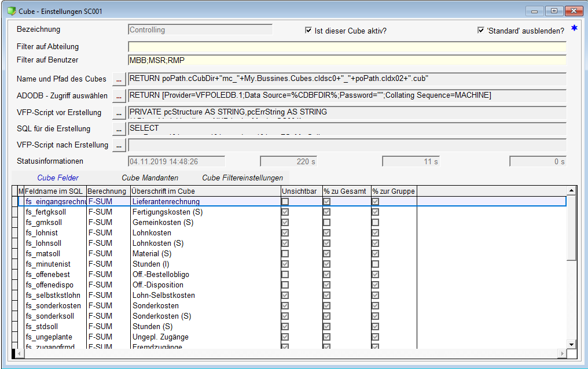Image resolution: width=588 pixels, height=369 pixels.
Task: Select the Cube Felder tab
Action: 58,178
